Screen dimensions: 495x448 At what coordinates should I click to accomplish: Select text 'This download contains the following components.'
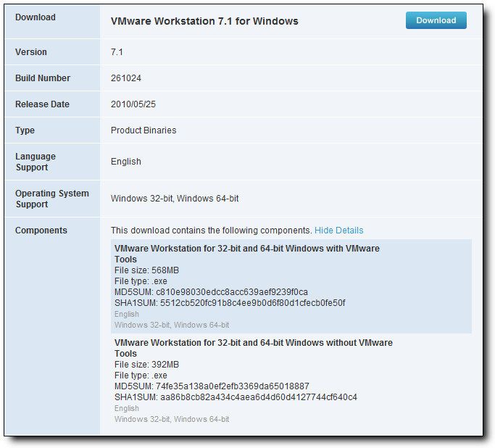[x=211, y=231]
